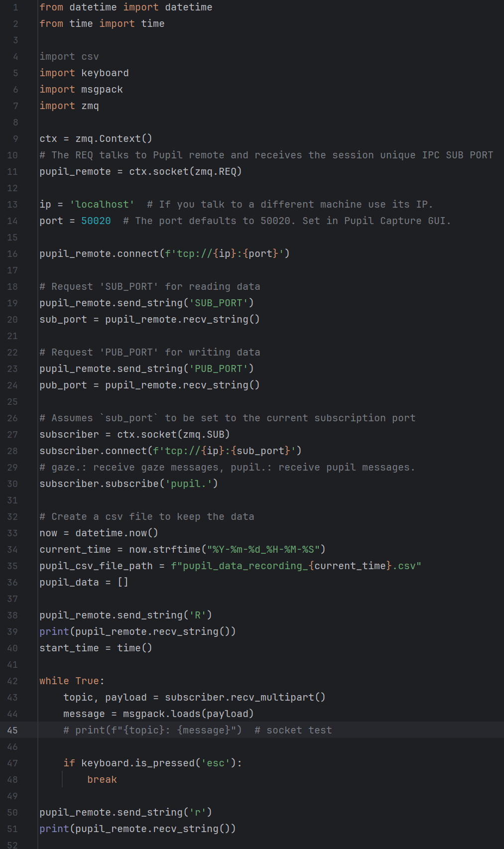Click line number 42 beside while True

[x=12, y=681]
